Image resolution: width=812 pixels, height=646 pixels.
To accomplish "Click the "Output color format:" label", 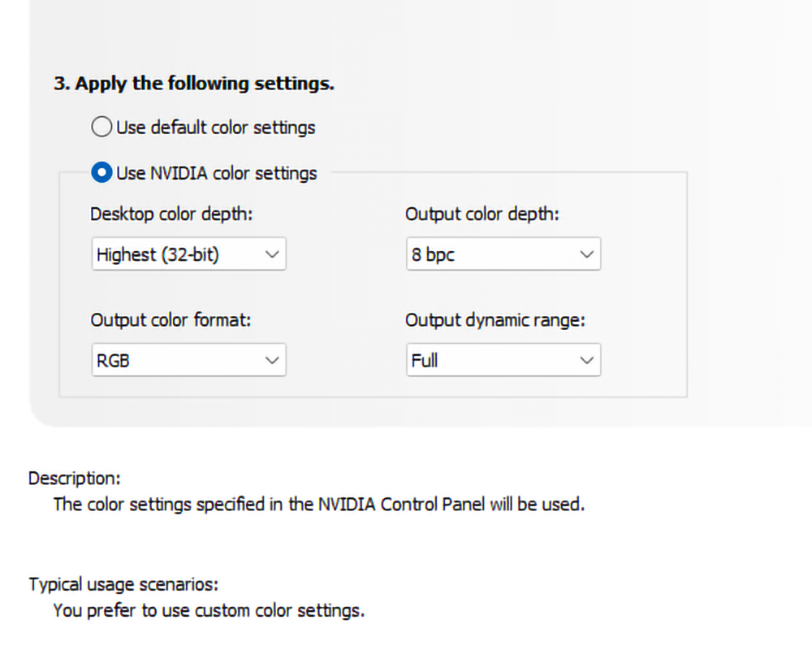I will click(171, 320).
